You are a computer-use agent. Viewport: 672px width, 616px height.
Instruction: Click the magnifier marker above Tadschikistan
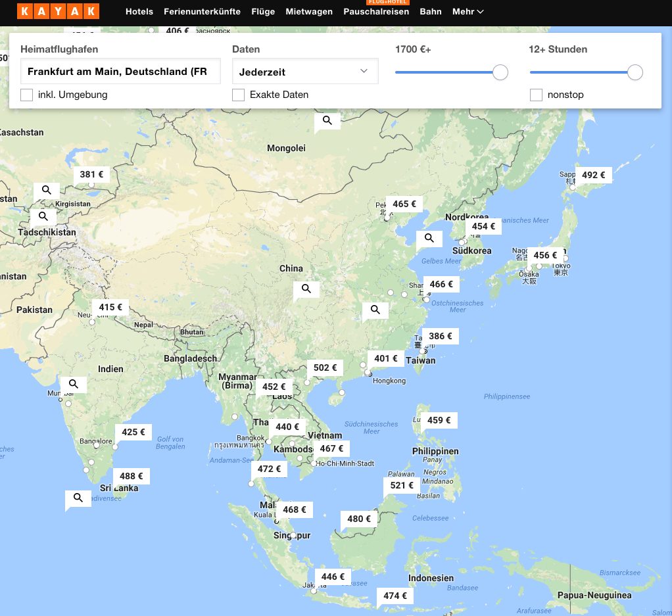43,216
